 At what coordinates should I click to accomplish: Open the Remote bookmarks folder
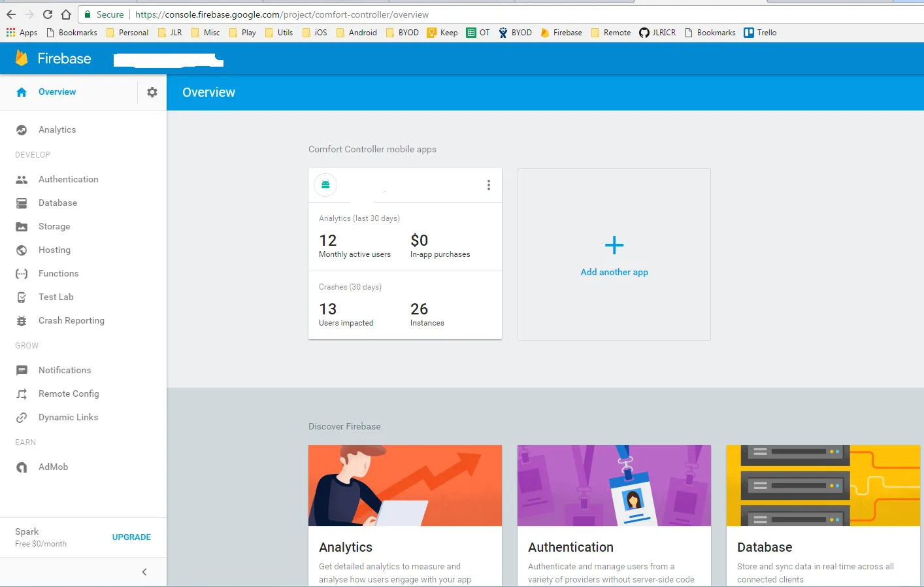(x=611, y=33)
